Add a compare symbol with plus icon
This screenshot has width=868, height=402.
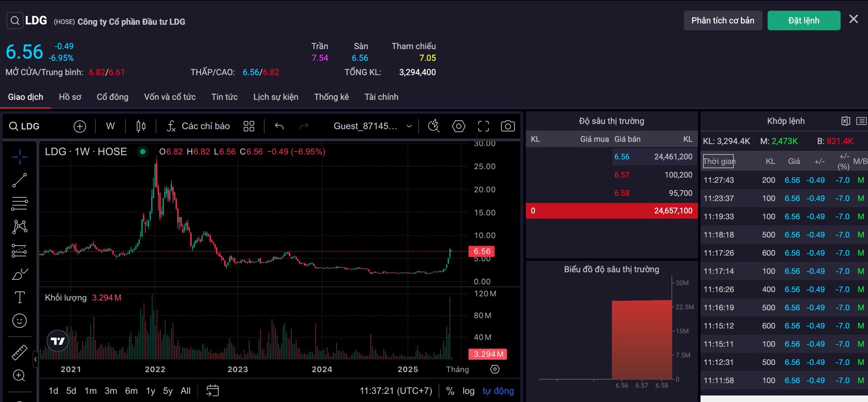tap(80, 126)
